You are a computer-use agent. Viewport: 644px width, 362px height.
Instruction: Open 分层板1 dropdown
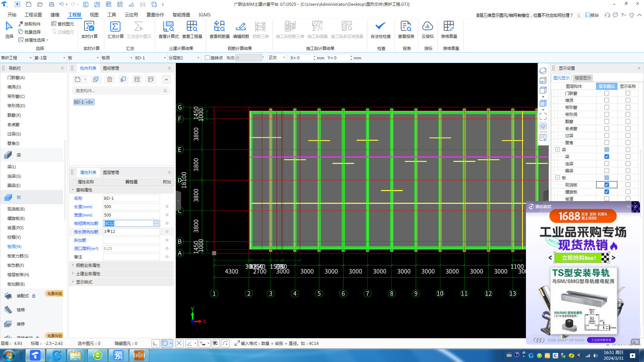click(x=184, y=58)
